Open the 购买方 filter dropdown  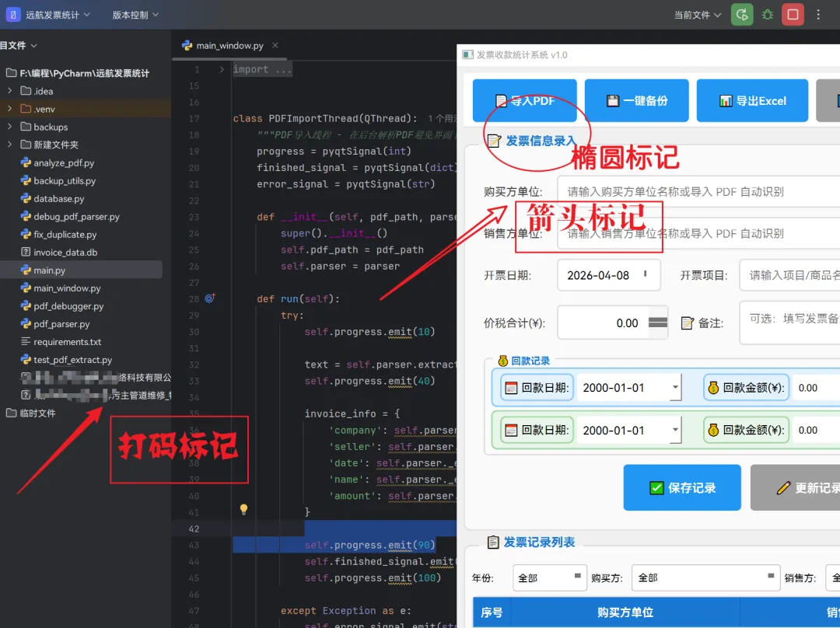[705, 577]
